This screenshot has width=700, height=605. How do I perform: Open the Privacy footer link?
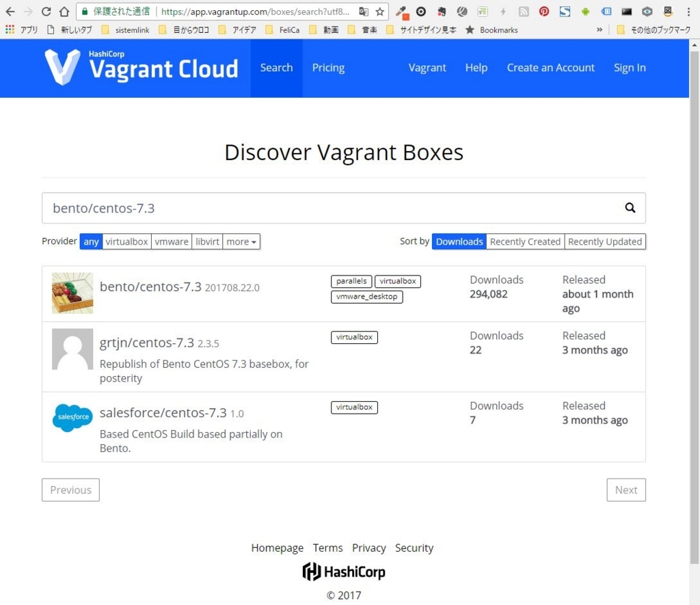[x=368, y=548]
